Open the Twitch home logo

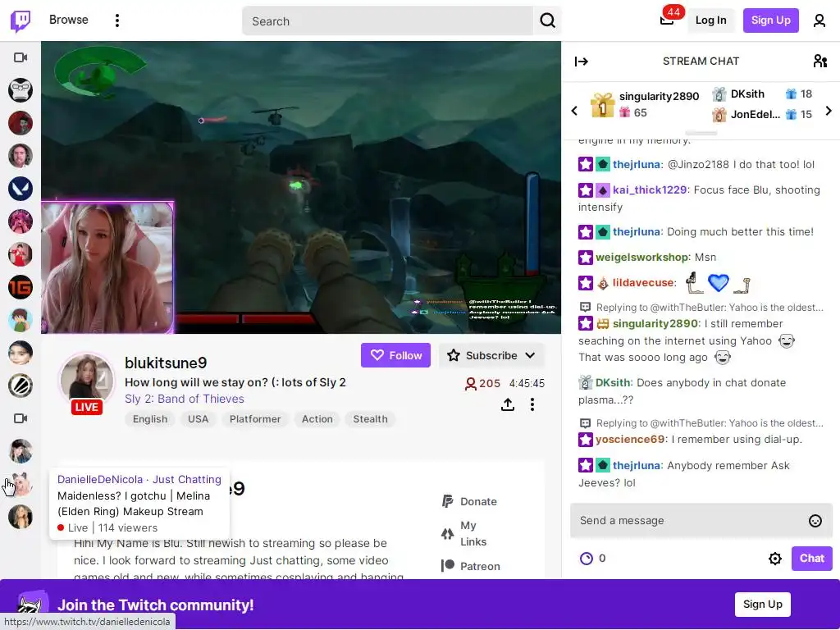21,21
